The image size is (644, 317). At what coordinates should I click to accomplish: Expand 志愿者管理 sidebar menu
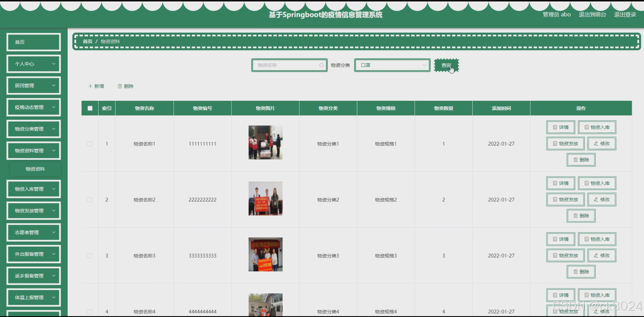(x=34, y=232)
